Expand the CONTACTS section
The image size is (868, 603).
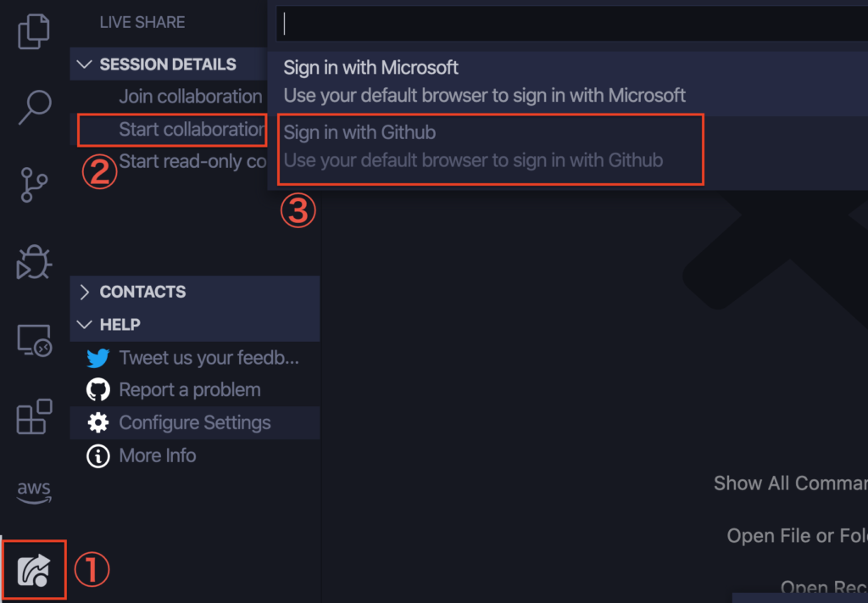(x=84, y=292)
